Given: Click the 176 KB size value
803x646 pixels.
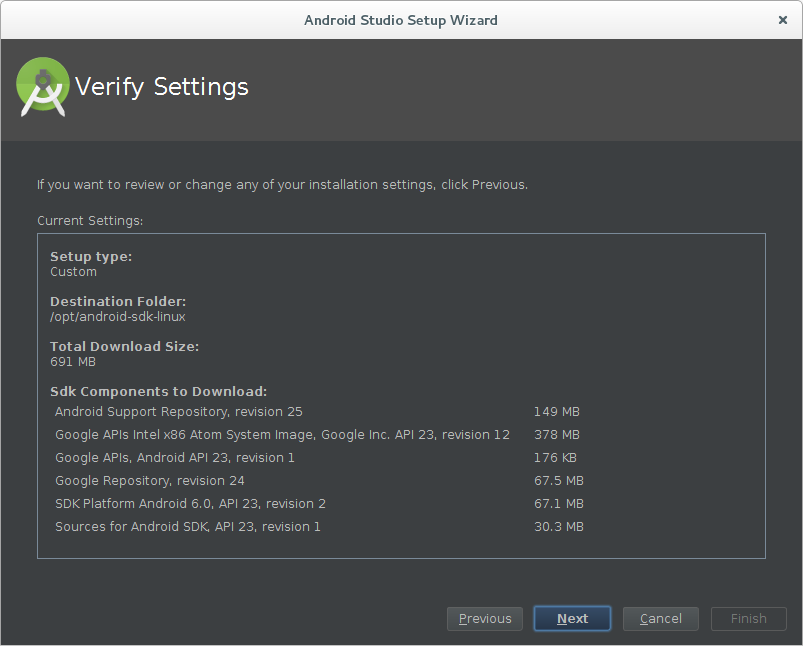Looking at the screenshot, I should [x=555, y=457].
